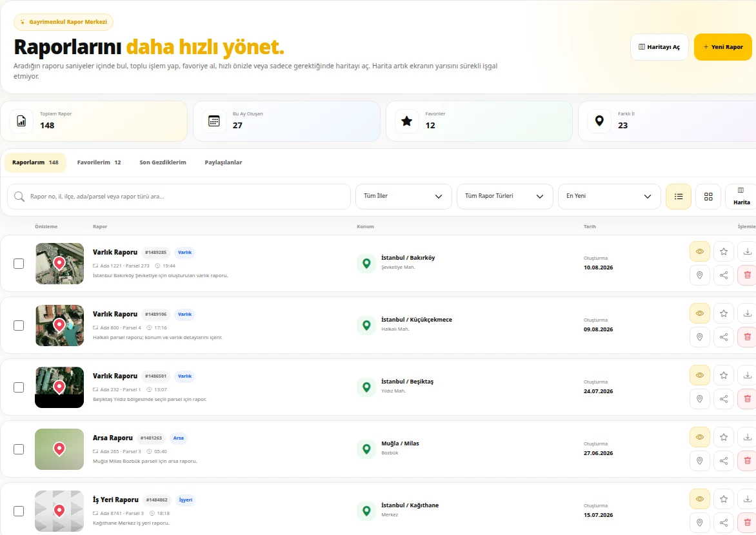Show Kağıthane report location pin

700,523
